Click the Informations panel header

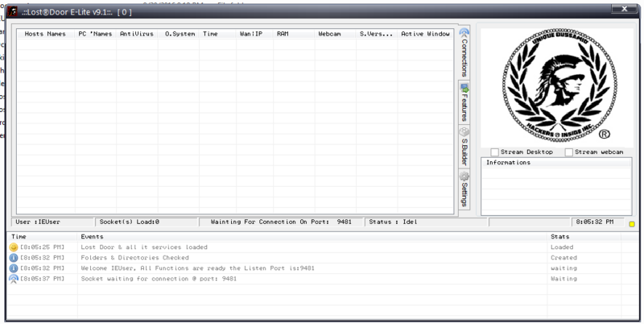[556, 163]
